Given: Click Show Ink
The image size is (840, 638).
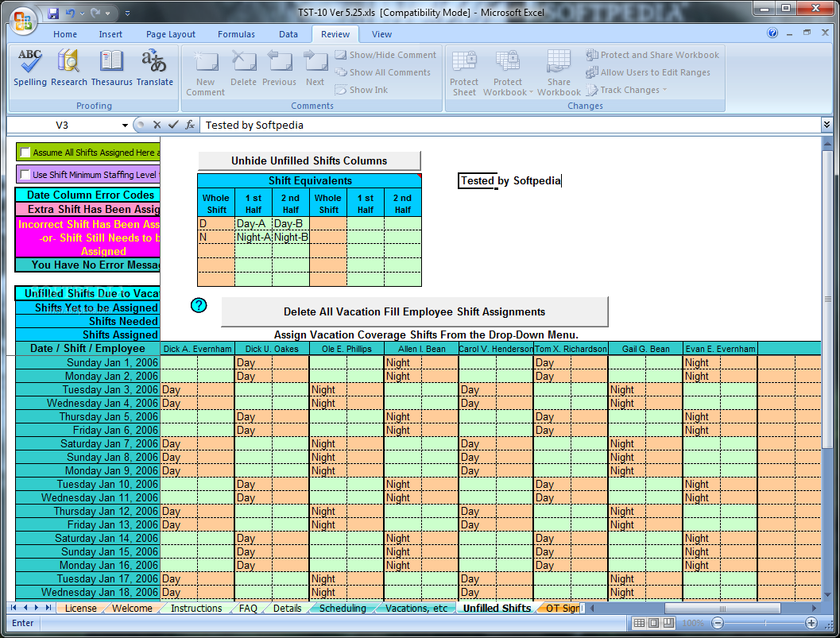Looking at the screenshot, I should point(361,90).
